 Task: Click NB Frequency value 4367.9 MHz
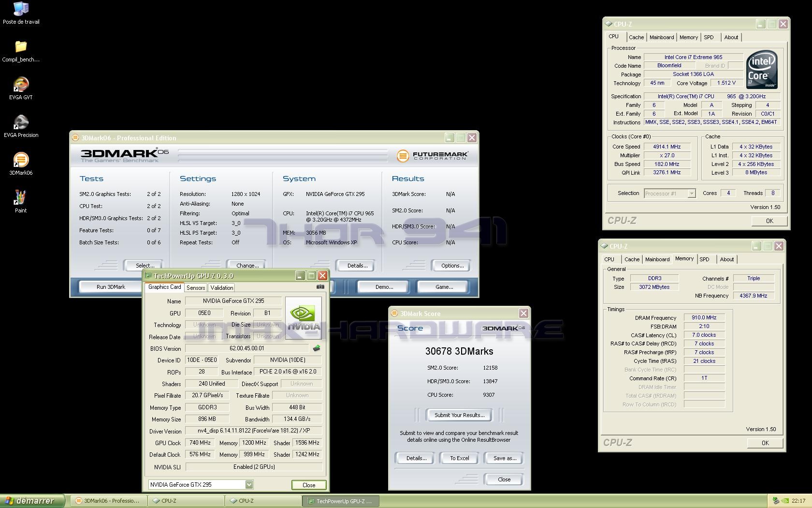tap(754, 296)
